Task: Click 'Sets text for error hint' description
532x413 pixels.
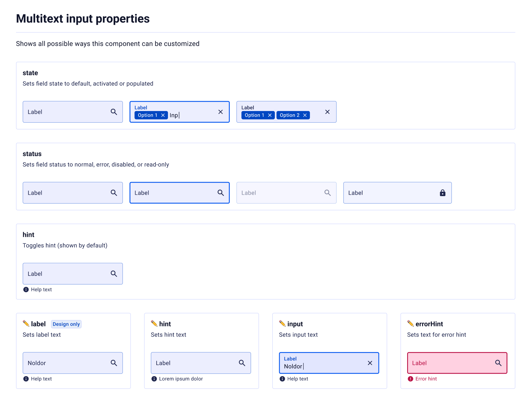Action: (437, 335)
